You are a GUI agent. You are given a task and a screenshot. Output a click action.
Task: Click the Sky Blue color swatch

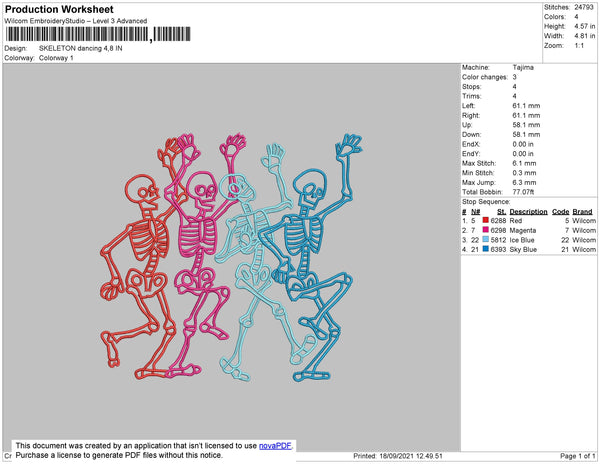click(485, 249)
